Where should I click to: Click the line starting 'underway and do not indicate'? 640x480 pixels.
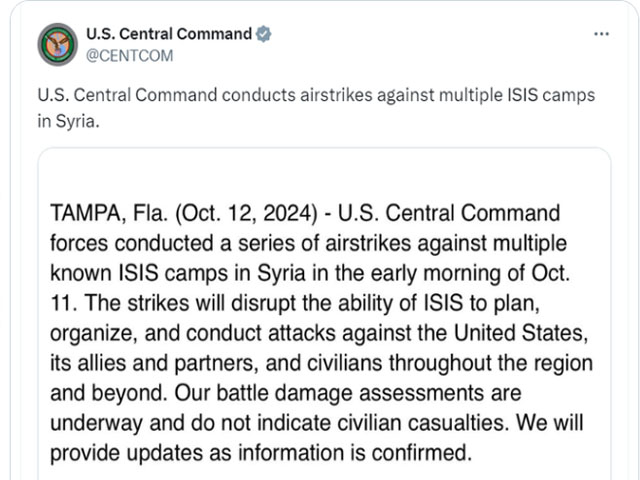coord(317,423)
